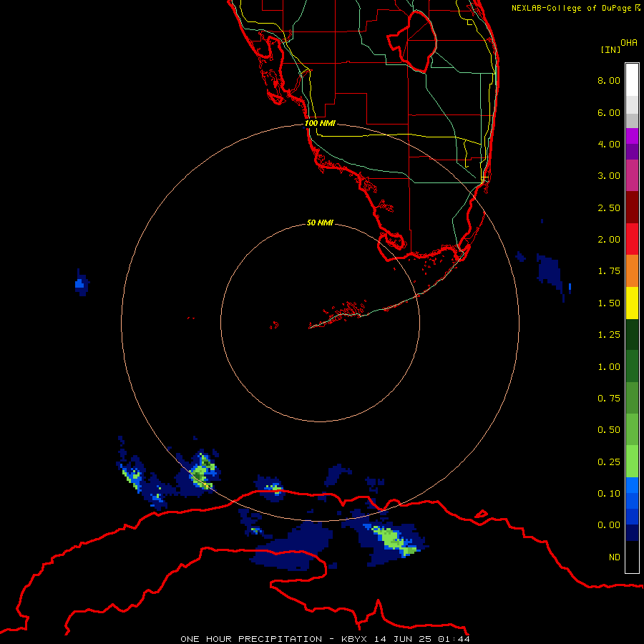
Task: Click the black ND legend swatch
Action: [632, 557]
